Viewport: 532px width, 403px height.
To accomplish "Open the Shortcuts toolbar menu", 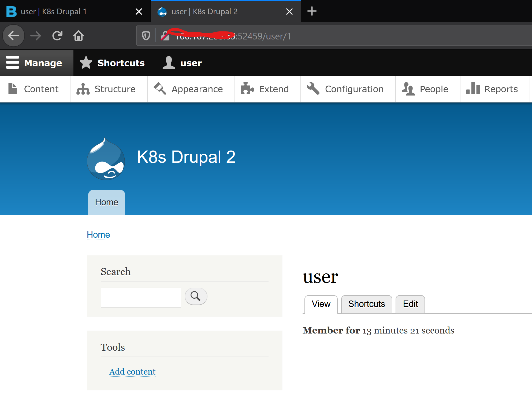I will click(x=112, y=63).
